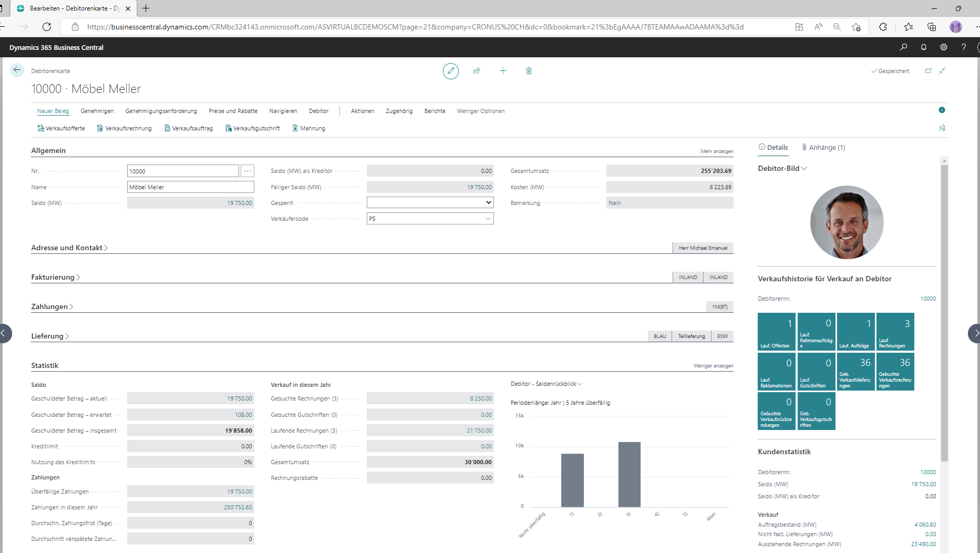Pin the action bar icon

942,128
